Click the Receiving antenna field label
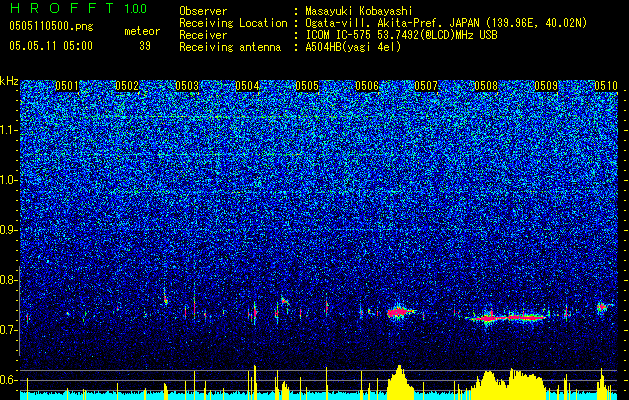The height and width of the screenshot is (400, 629). 230,47
